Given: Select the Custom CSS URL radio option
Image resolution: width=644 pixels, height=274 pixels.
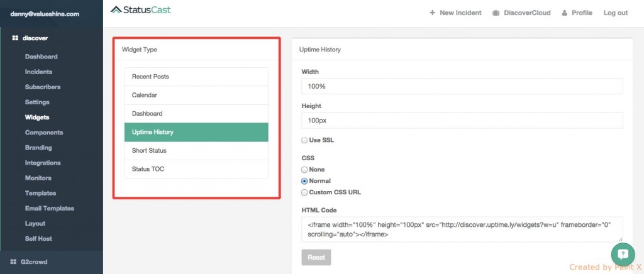Looking at the screenshot, I should (305, 192).
